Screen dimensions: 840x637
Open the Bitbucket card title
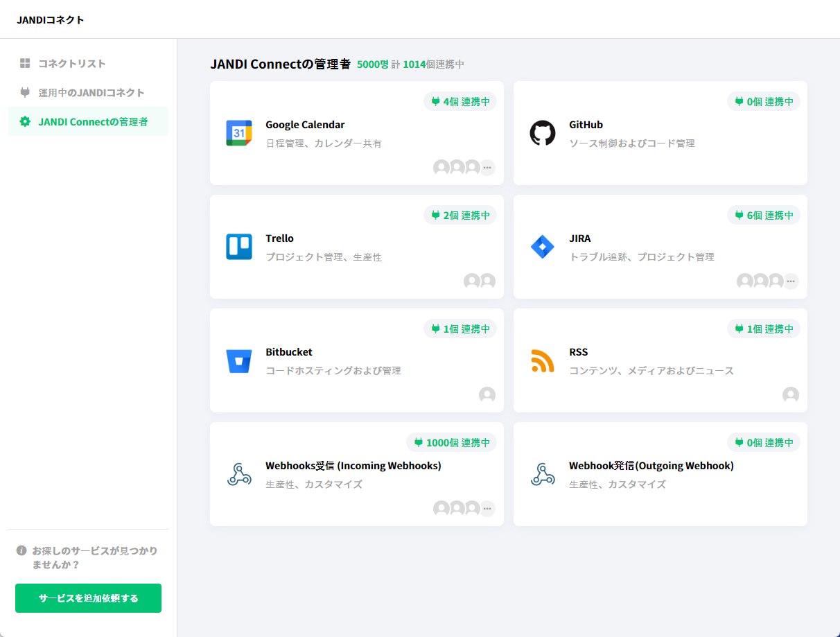click(289, 352)
